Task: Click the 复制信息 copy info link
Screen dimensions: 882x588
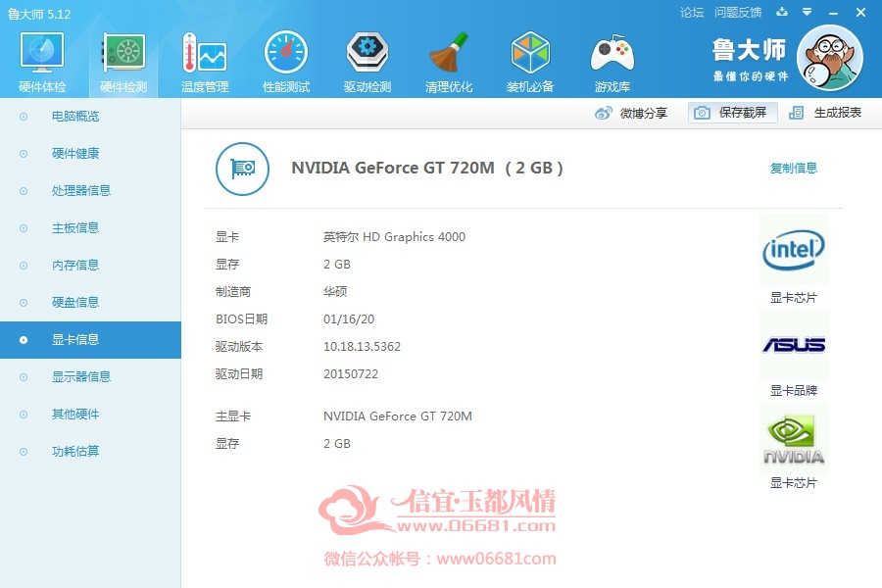Action: click(793, 168)
